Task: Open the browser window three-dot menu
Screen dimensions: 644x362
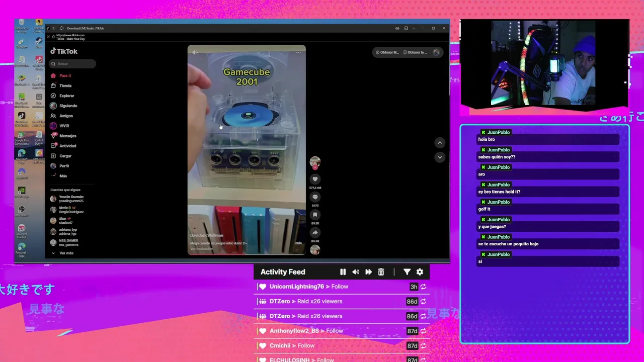Action: (x=414, y=28)
